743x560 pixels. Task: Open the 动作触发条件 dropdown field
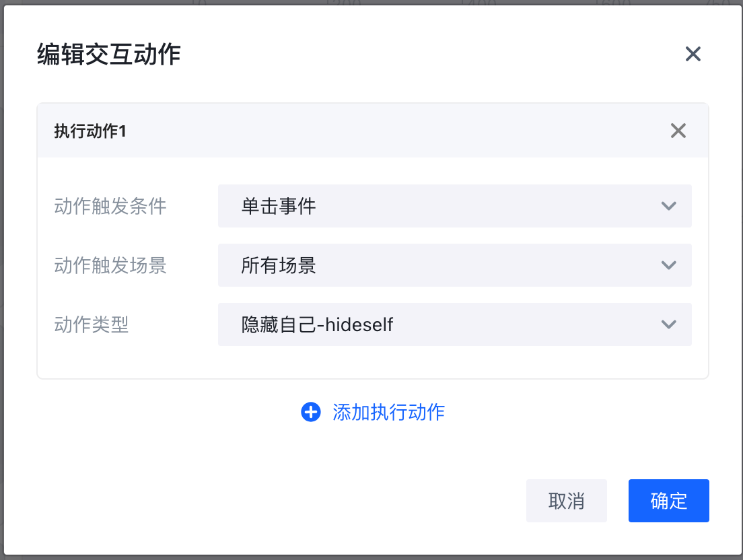coord(454,206)
